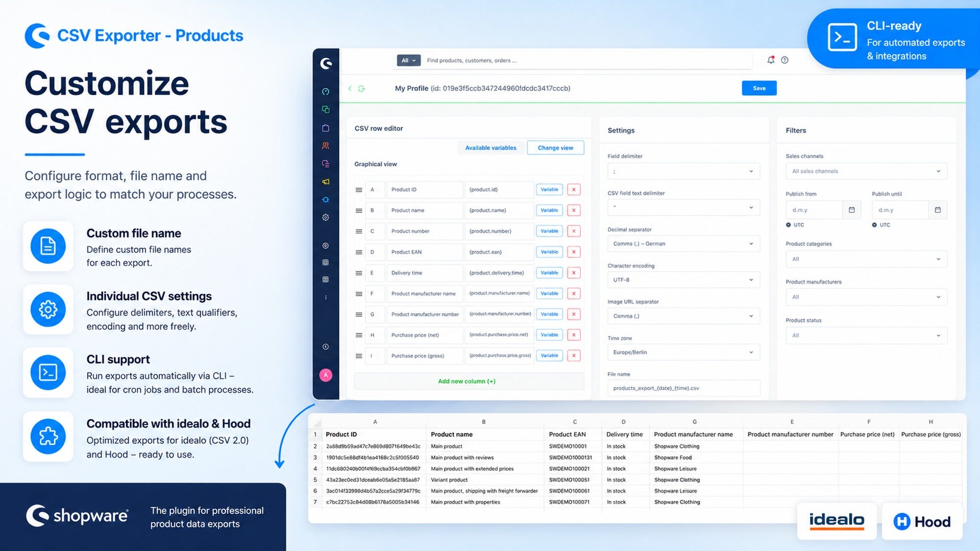The width and height of the screenshot is (980, 551).
Task: Open the Extensions plug icon in the sidebar
Action: pos(326,199)
